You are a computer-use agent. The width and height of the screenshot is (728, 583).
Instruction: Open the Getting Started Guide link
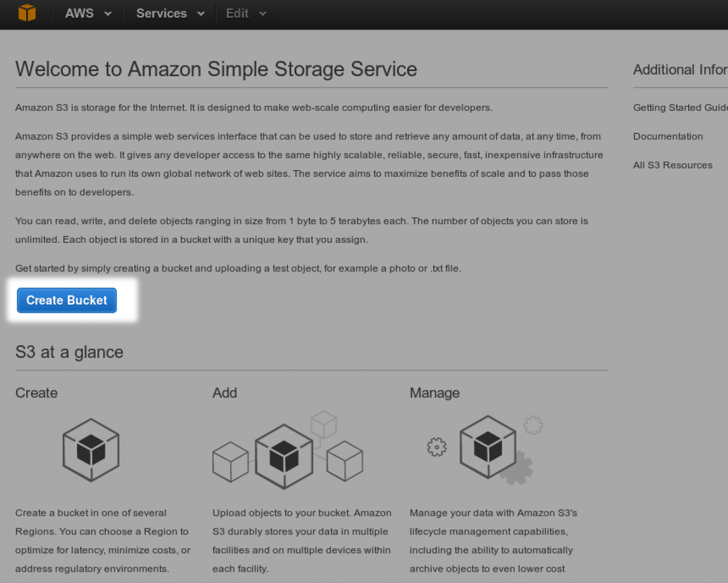click(680, 107)
